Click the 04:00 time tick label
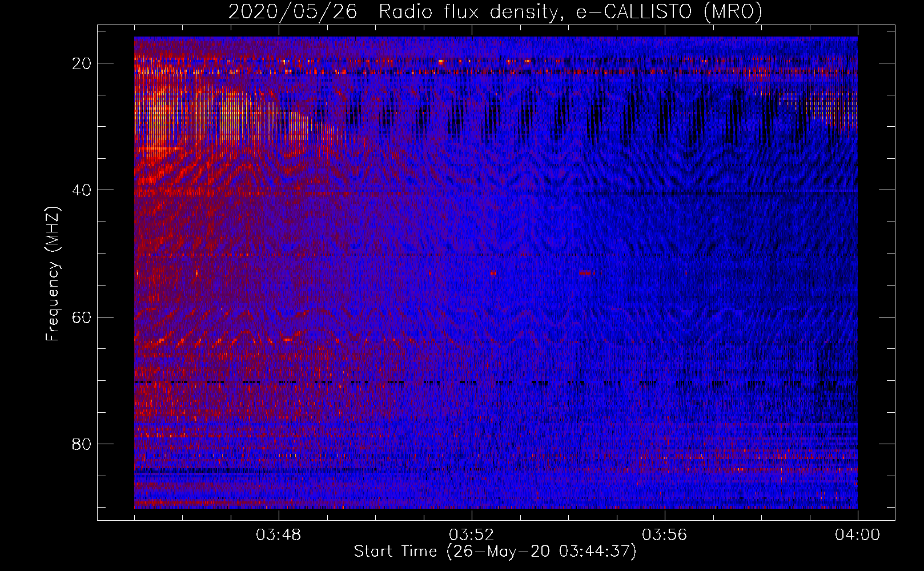The height and width of the screenshot is (571, 924). (x=858, y=535)
